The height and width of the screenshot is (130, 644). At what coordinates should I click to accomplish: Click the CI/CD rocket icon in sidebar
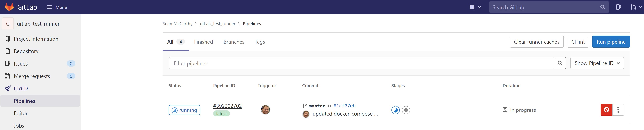pos(8,88)
